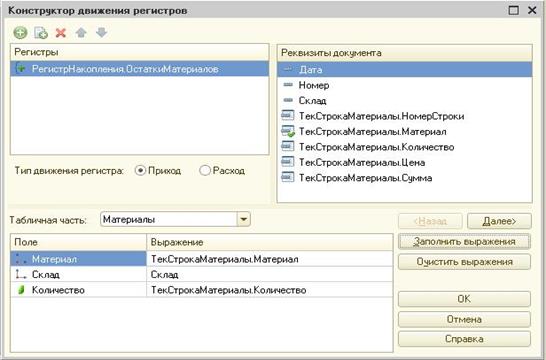Screen dimensions: 546x360
Task: Click the Регистры list header
Action: tap(140, 52)
